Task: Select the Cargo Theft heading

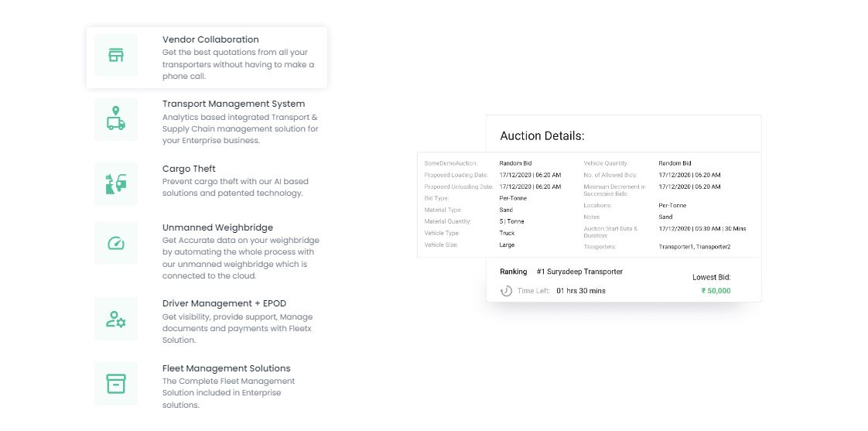Action: 189,169
